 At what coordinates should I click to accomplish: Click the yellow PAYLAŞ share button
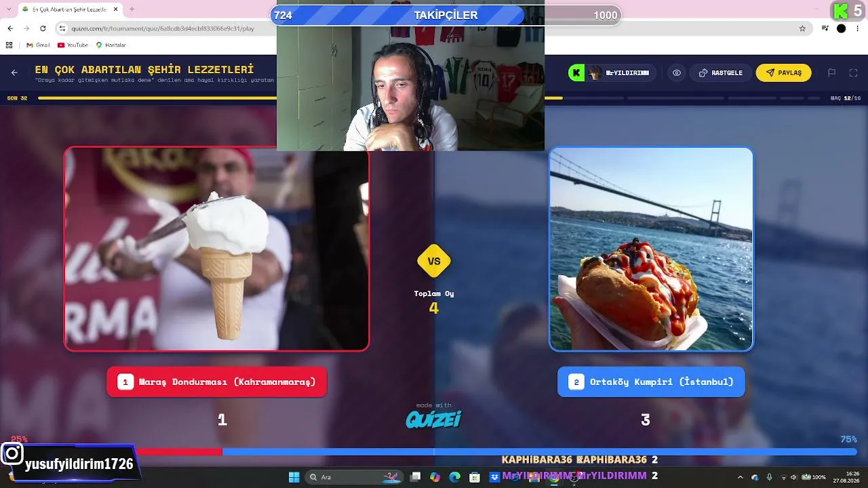pos(784,73)
